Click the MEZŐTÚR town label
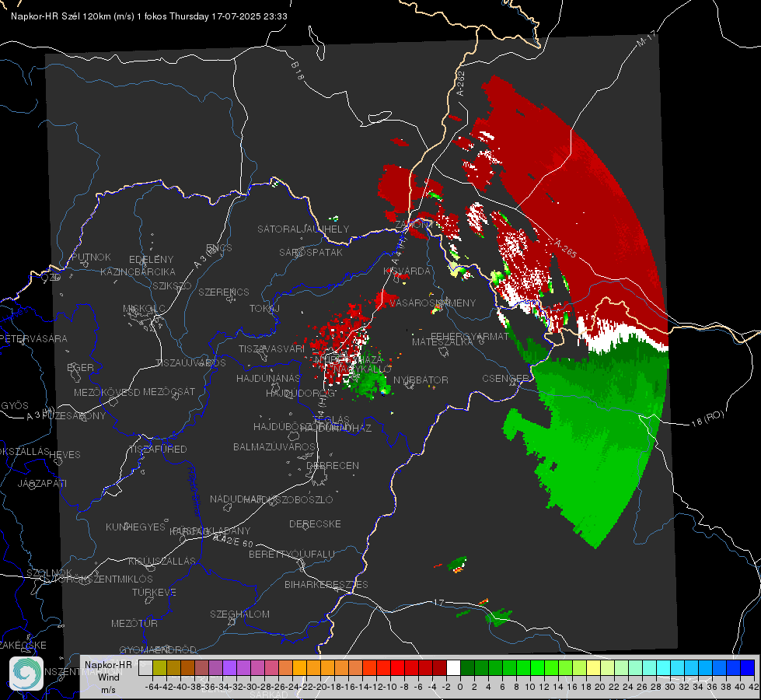The height and width of the screenshot is (700, 761). pyautogui.click(x=134, y=623)
